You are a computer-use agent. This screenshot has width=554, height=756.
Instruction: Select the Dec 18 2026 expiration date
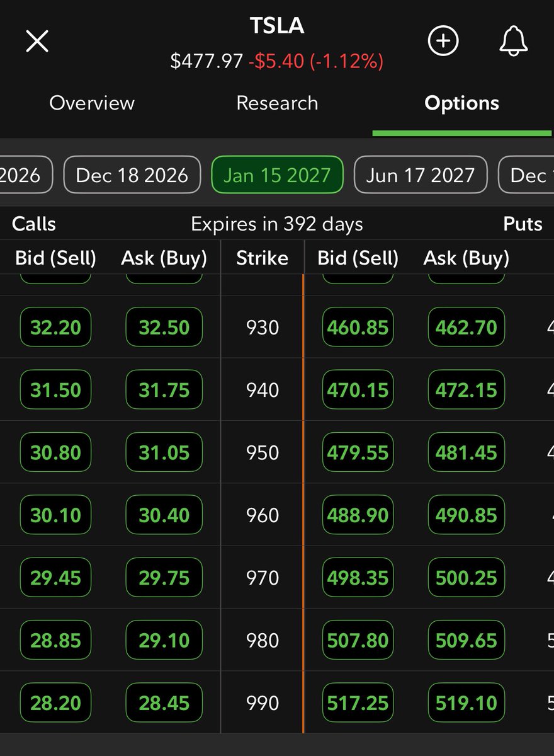coord(132,175)
